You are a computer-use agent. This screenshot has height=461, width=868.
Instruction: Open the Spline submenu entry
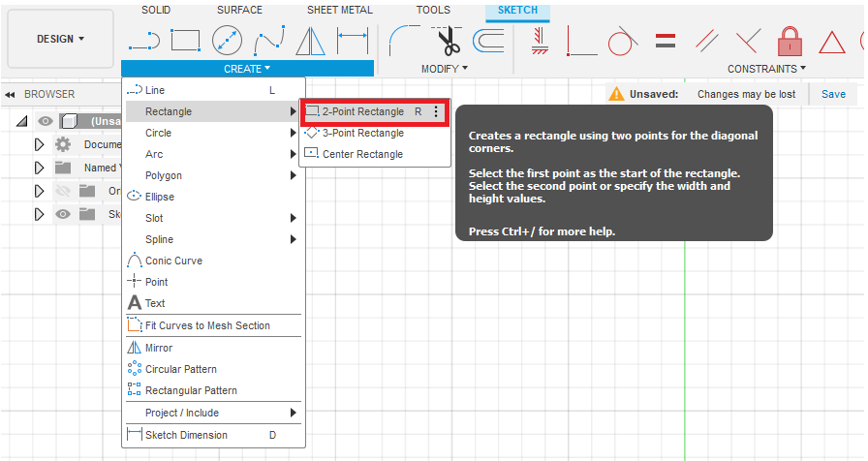tap(214, 239)
